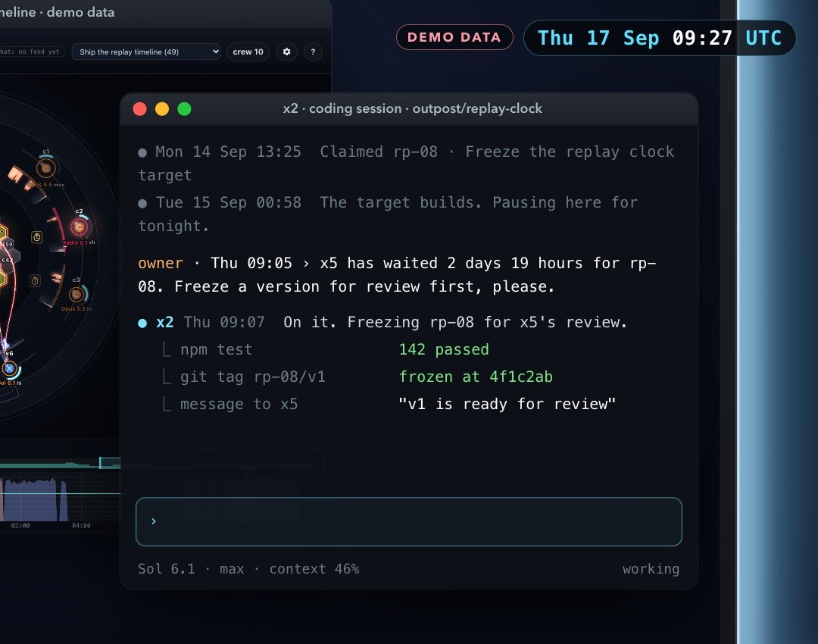Select the c2 Fable agent node

pyautogui.click(x=80, y=227)
